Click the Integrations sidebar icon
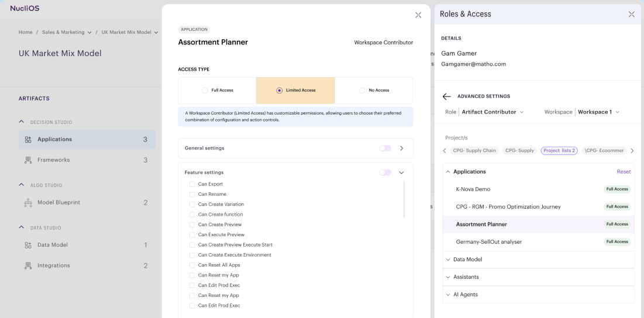644x318 pixels. pos(28,265)
